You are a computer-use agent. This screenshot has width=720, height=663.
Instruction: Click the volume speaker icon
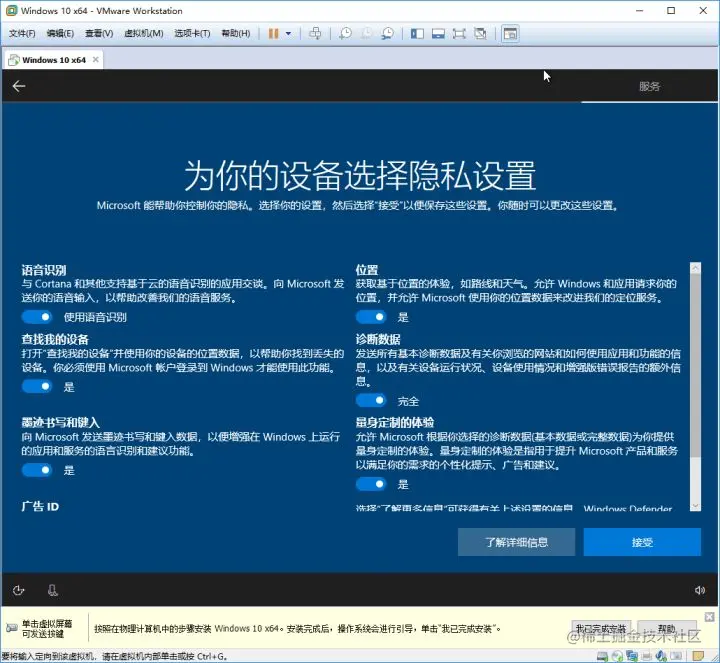pos(700,590)
